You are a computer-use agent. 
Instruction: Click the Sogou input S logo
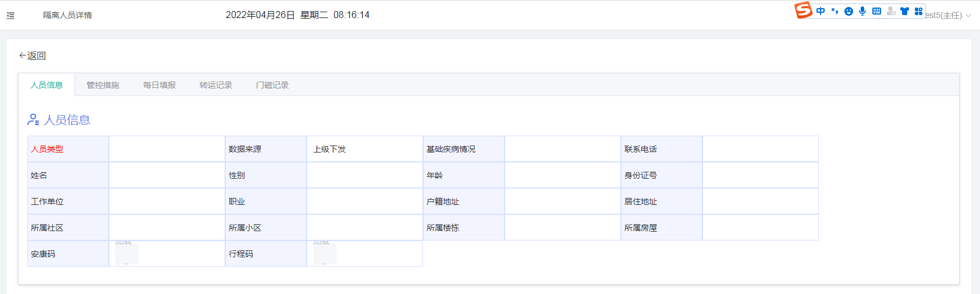tap(804, 10)
